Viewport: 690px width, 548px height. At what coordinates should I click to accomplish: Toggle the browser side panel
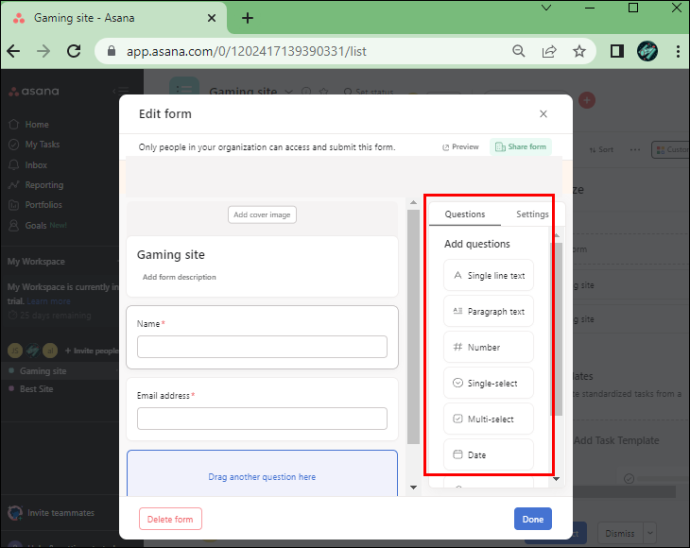point(617,51)
